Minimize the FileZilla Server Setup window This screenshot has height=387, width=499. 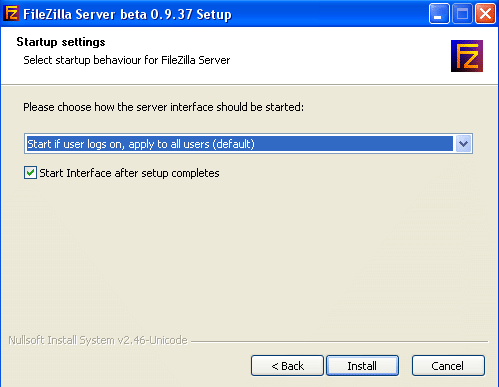coord(439,14)
